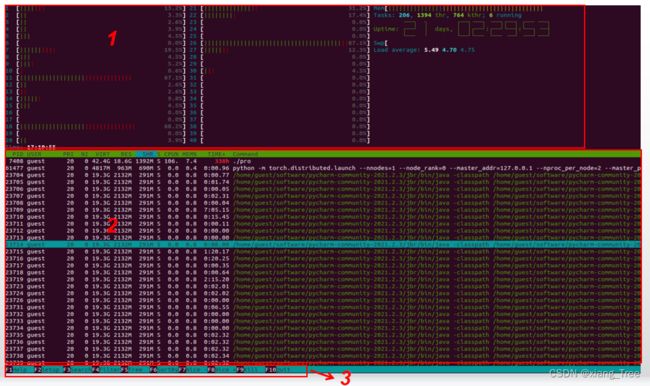650x386 pixels.
Task: Click the Command column header
Action: click(x=245, y=154)
